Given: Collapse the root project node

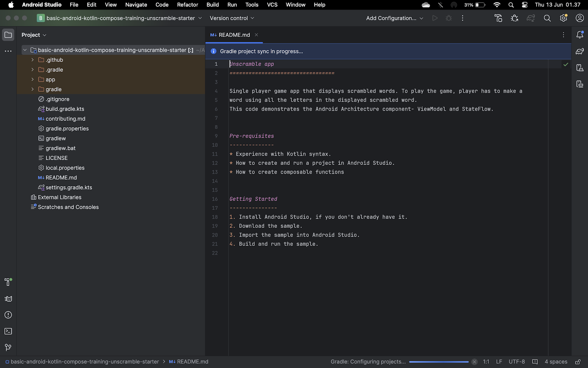Looking at the screenshot, I should coord(25,50).
